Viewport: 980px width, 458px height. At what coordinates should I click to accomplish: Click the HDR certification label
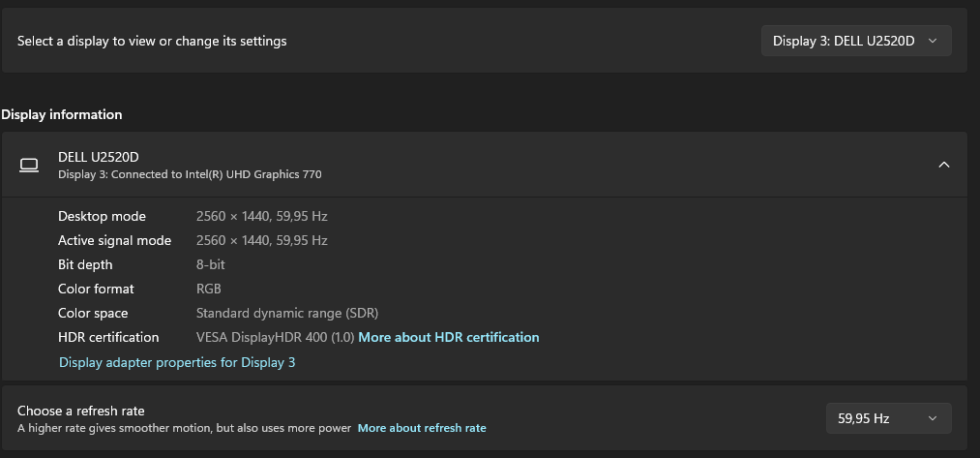[108, 337]
